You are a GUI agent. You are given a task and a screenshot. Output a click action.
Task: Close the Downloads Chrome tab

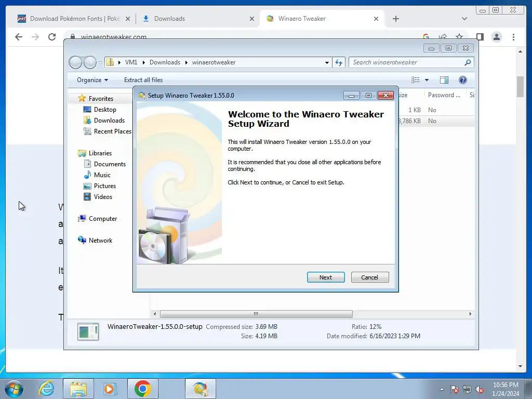(x=252, y=19)
